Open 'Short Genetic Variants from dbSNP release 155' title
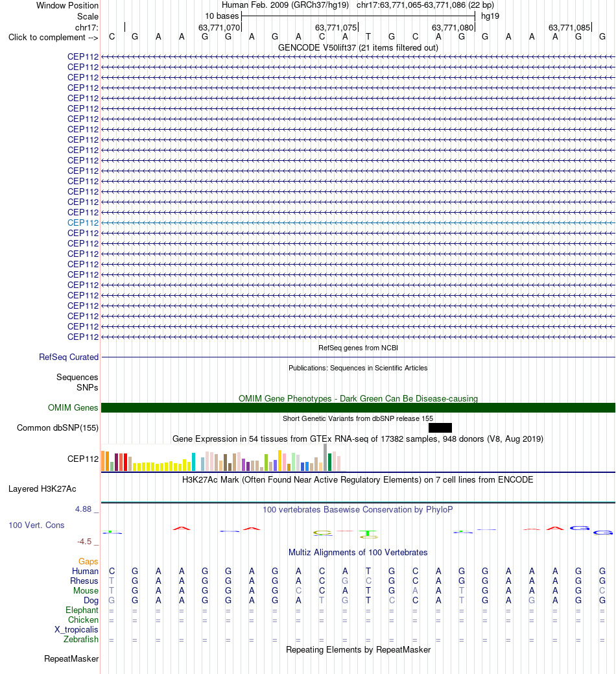 pos(359,418)
